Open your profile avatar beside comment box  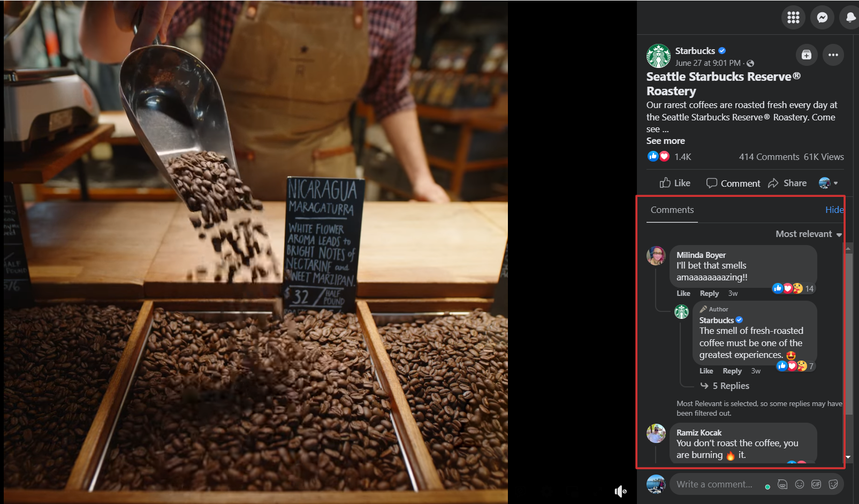coord(656,484)
